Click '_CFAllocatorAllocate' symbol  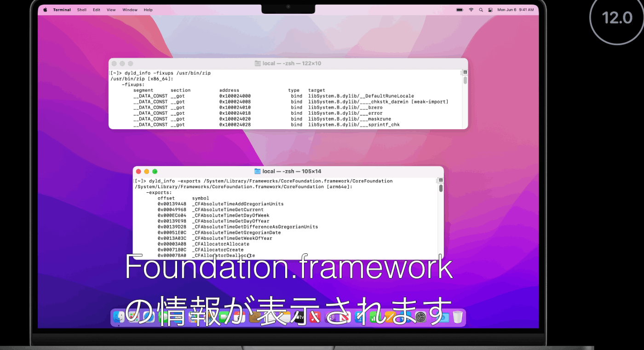click(221, 244)
